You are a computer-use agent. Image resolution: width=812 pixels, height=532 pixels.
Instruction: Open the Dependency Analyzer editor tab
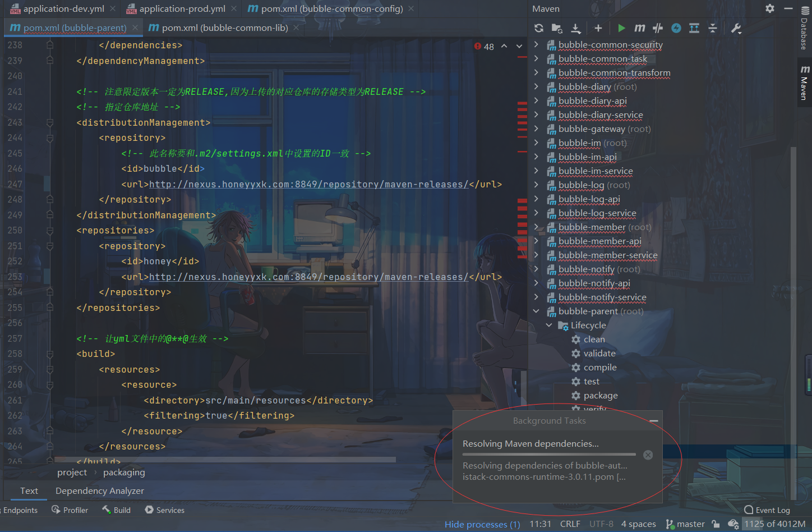tap(100, 490)
